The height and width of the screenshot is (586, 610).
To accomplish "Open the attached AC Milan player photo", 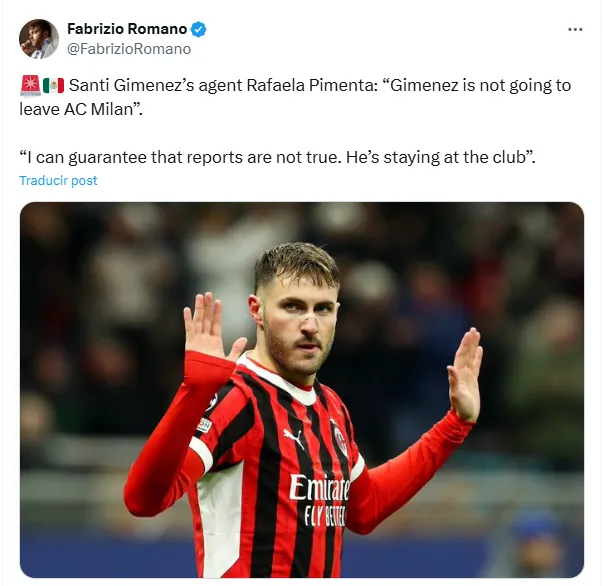I will coord(302,389).
